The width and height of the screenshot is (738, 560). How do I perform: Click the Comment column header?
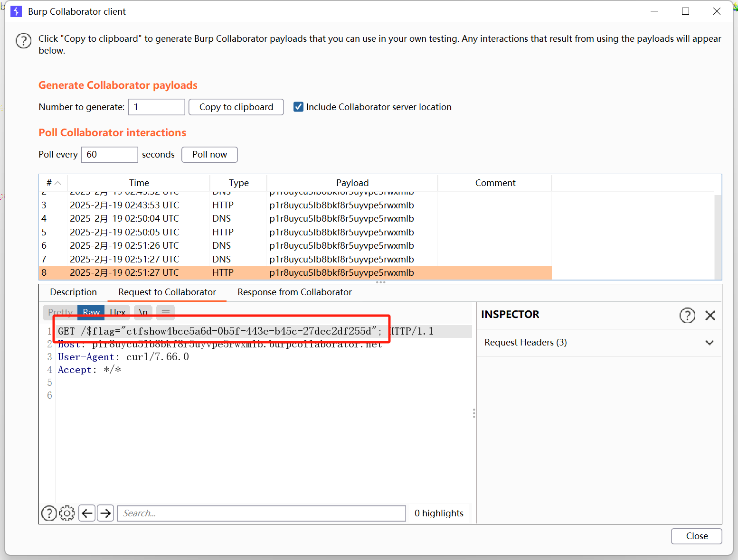coord(495,183)
